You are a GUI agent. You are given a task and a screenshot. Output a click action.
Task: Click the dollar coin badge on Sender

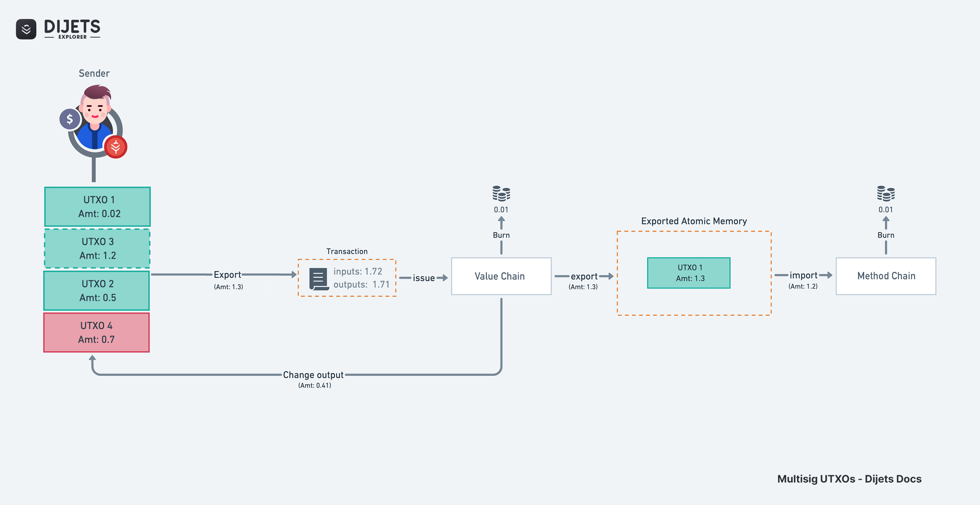(x=70, y=119)
